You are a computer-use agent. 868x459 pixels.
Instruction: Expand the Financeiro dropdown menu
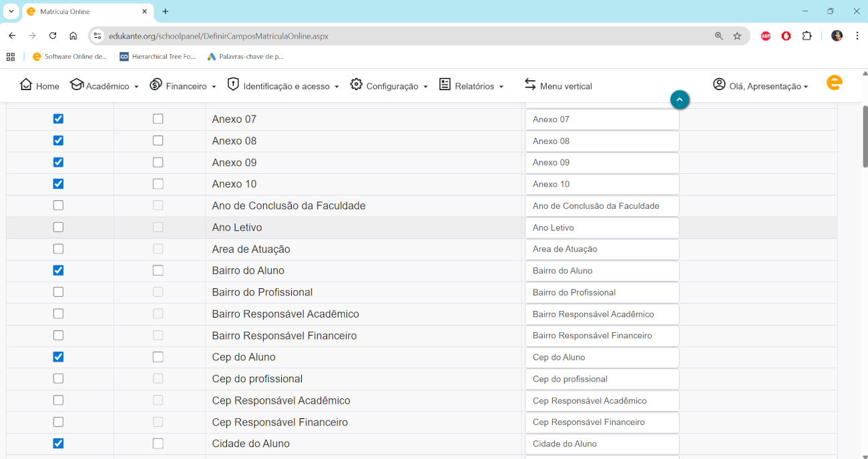click(183, 86)
